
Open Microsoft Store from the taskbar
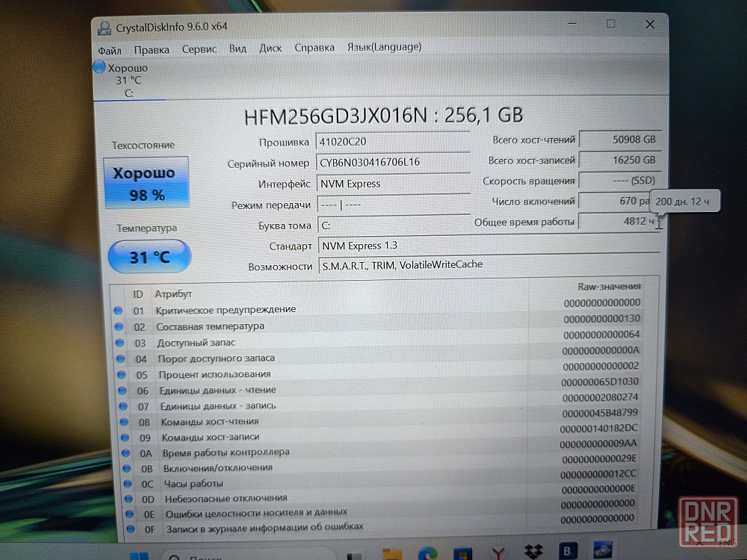463,554
